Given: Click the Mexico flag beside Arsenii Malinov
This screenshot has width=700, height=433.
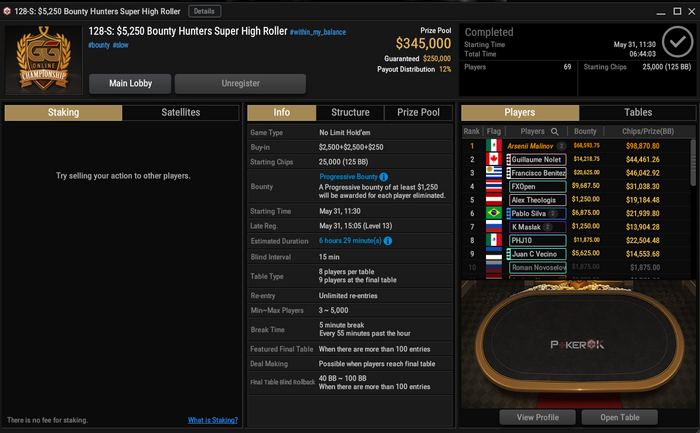Looking at the screenshot, I should (493, 146).
